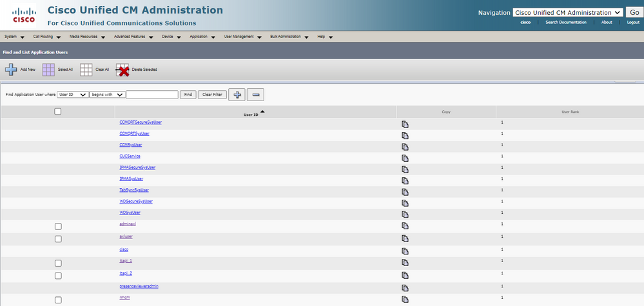
Task: Open the adminaxl user link
Action: pyautogui.click(x=128, y=224)
